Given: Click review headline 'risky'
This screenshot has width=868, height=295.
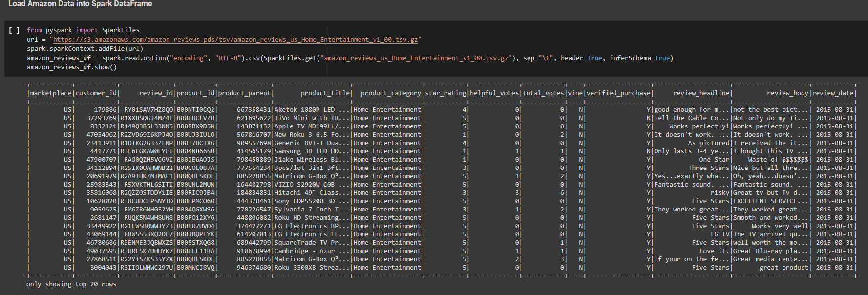Looking at the screenshot, I should coord(720,193).
